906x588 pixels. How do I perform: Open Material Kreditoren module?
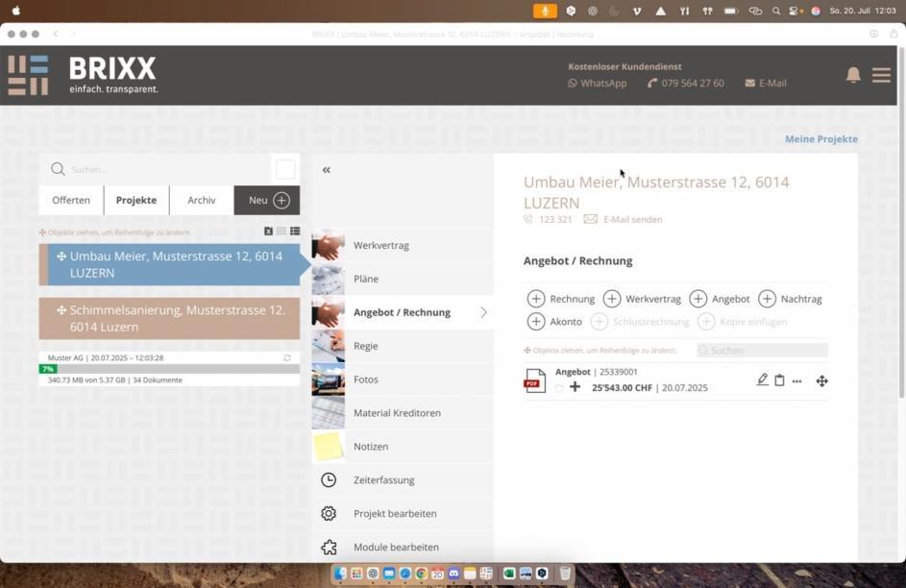403,413
